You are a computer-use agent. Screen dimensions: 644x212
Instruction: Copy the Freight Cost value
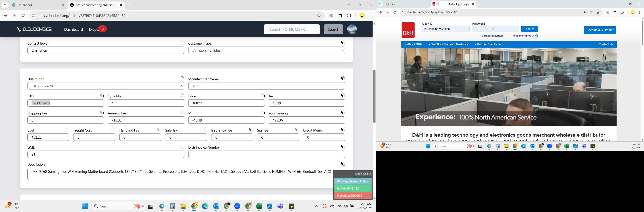click(x=113, y=130)
